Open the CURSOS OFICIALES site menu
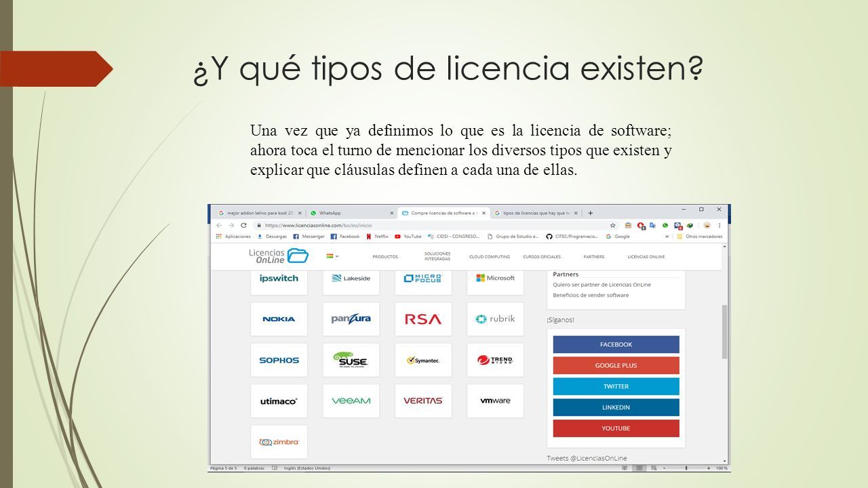Image resolution: width=868 pixels, height=488 pixels. tap(542, 257)
